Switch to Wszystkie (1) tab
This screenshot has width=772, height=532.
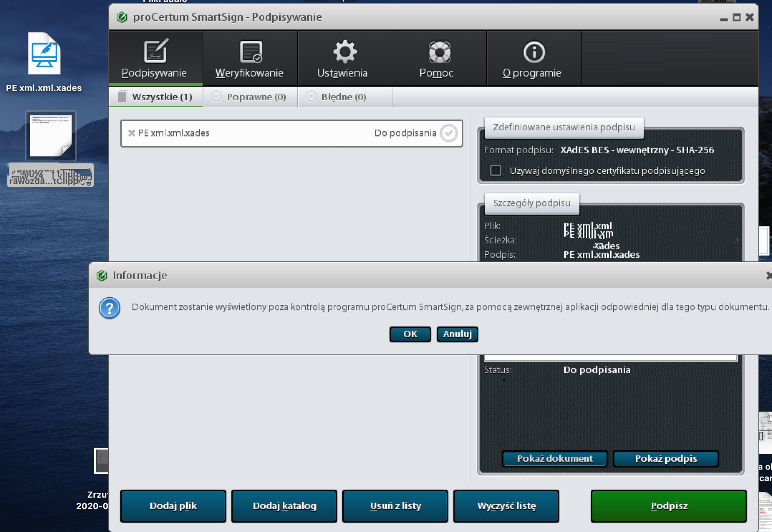[x=156, y=97]
